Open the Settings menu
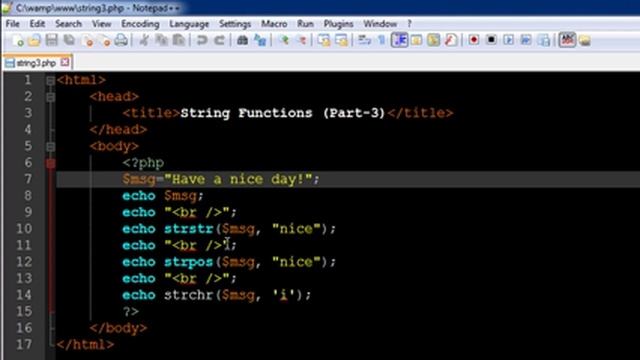The height and width of the screenshot is (360, 640). 235,24
